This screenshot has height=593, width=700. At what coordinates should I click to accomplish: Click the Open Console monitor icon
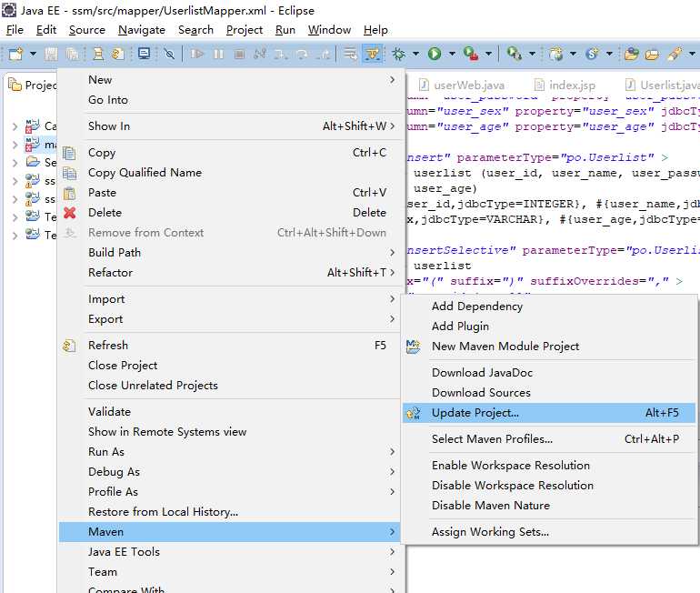pyautogui.click(x=145, y=54)
